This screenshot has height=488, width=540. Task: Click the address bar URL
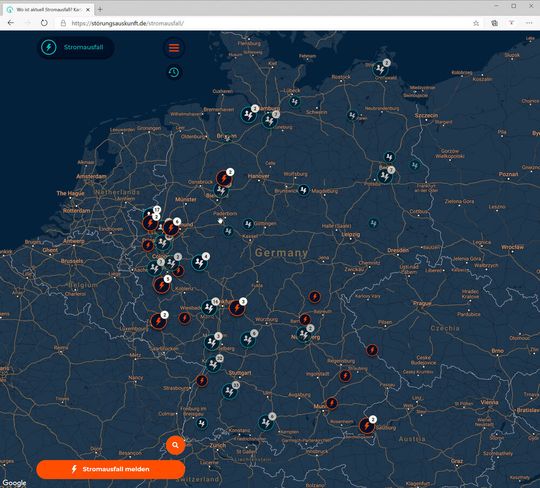click(x=127, y=23)
